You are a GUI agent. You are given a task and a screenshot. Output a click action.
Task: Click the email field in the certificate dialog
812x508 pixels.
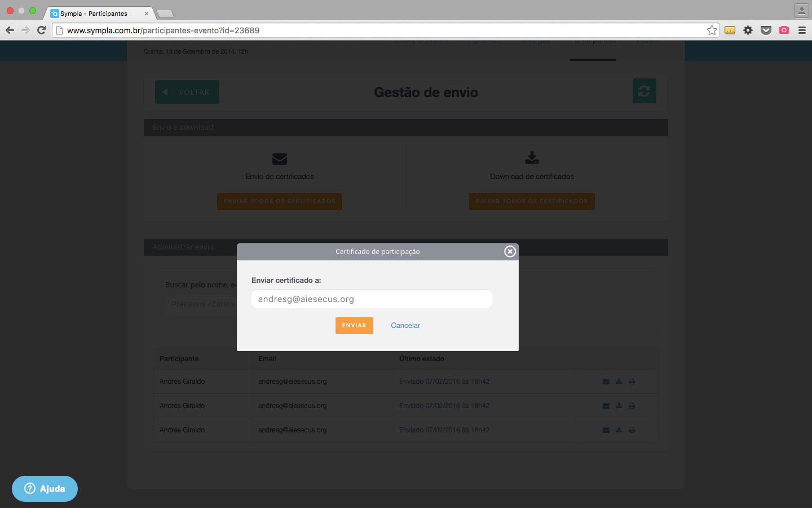click(x=372, y=299)
